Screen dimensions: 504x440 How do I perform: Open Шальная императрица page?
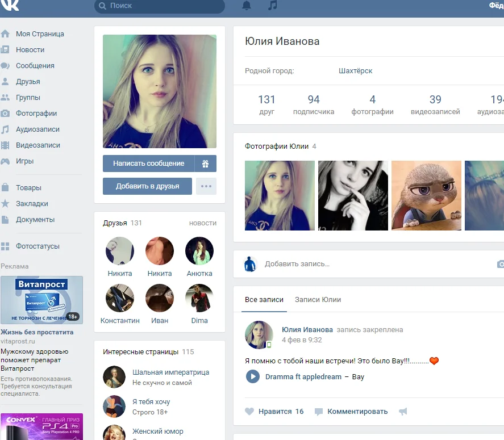[x=170, y=372]
